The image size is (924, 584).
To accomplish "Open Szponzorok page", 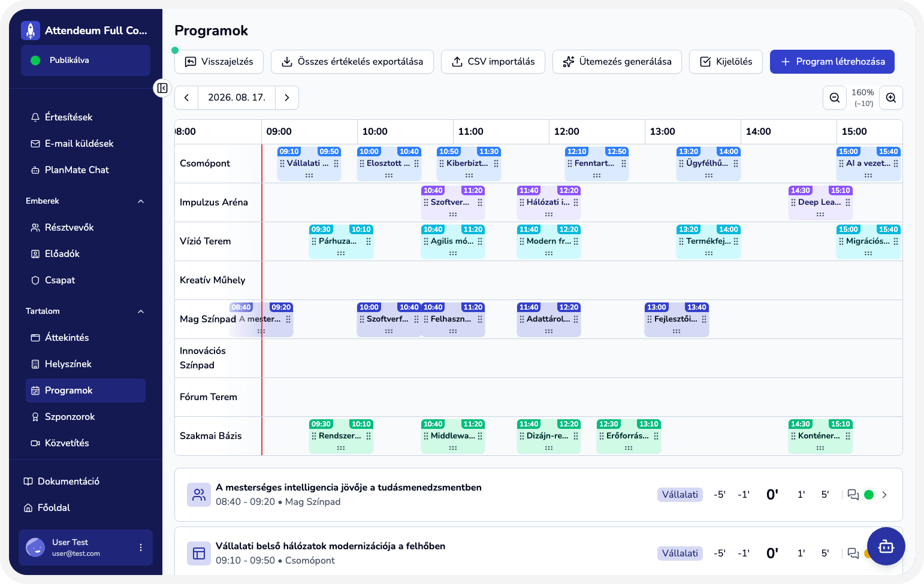I will click(x=86, y=417).
